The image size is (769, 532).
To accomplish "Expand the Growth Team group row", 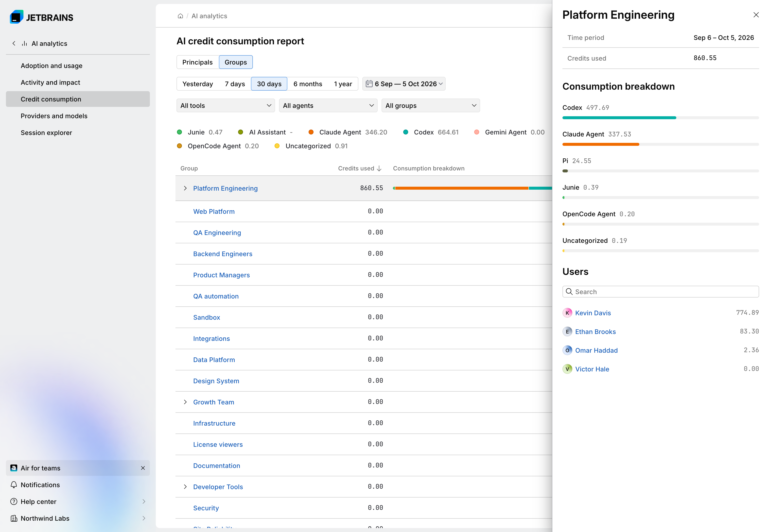I will [185, 402].
